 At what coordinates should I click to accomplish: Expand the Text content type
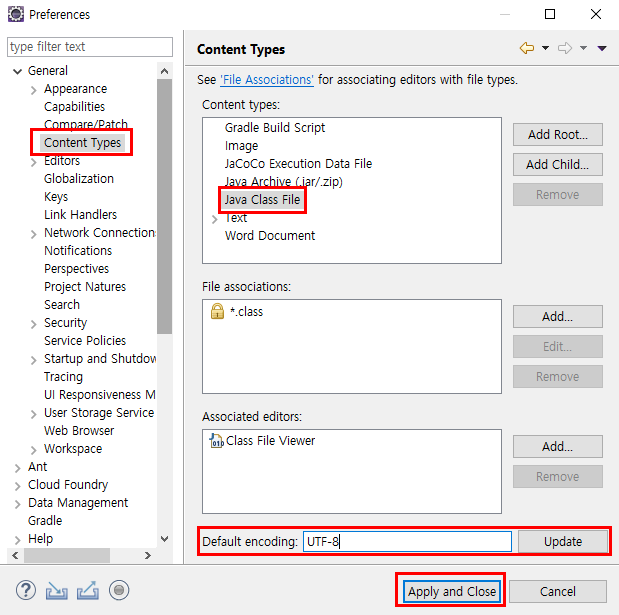click(214, 219)
